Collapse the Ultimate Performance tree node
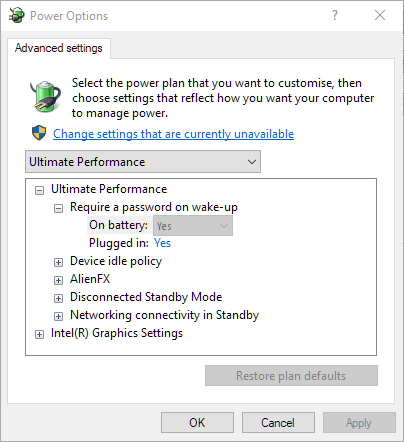This screenshot has width=404, height=442. coord(39,190)
